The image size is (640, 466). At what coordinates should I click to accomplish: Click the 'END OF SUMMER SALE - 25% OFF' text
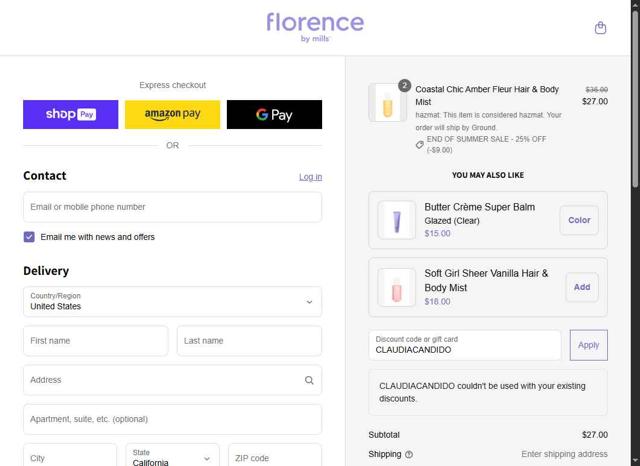point(486,139)
